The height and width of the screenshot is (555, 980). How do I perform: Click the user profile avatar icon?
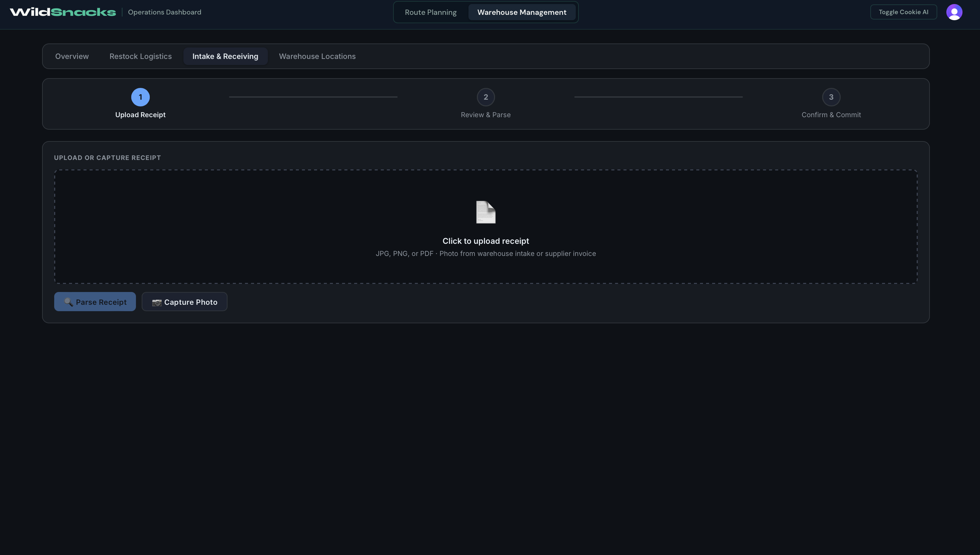954,12
